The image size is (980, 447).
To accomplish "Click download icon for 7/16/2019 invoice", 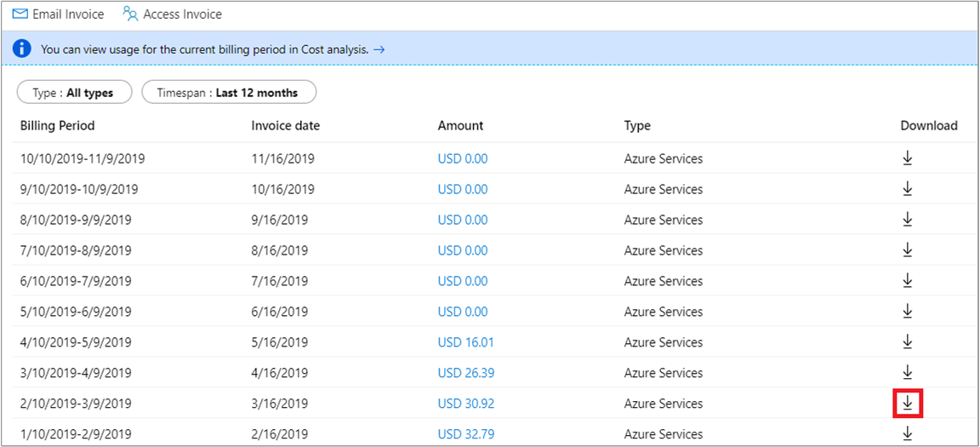I will [908, 281].
